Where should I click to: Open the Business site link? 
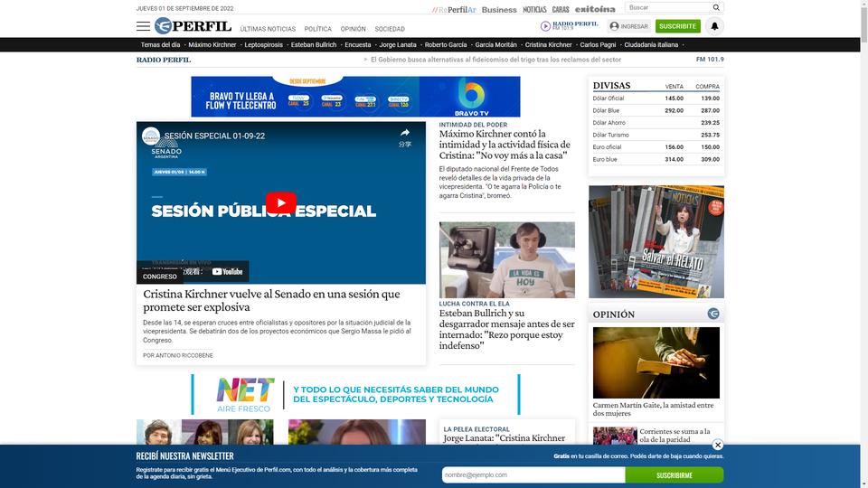tap(499, 9)
